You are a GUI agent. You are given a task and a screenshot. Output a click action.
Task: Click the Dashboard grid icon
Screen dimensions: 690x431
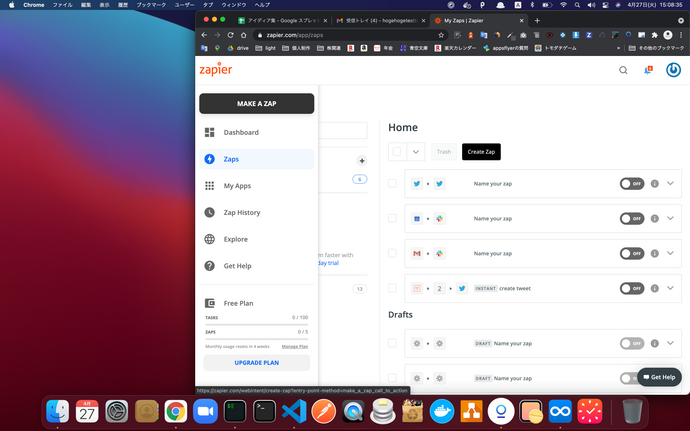tap(209, 132)
